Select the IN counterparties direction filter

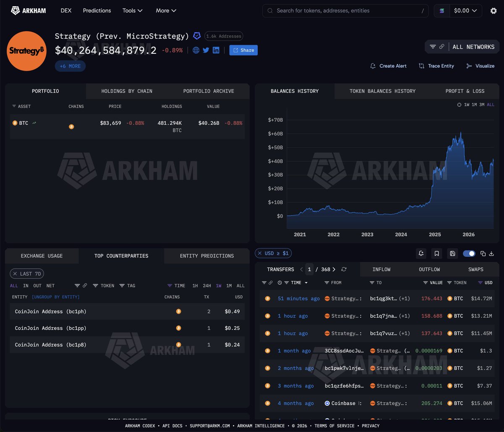tap(26, 286)
